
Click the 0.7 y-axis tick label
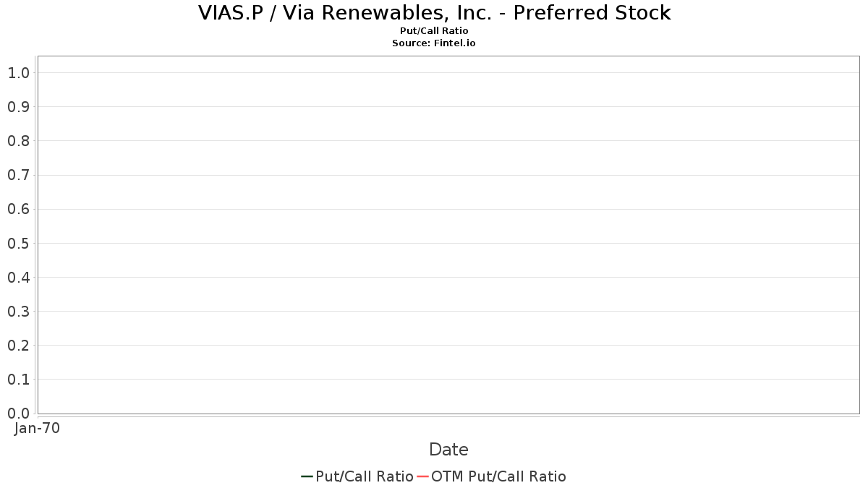coord(18,175)
